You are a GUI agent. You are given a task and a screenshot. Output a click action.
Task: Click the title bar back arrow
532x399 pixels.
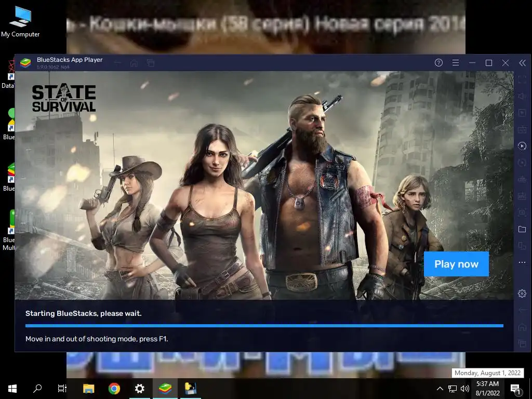pyautogui.click(x=118, y=63)
